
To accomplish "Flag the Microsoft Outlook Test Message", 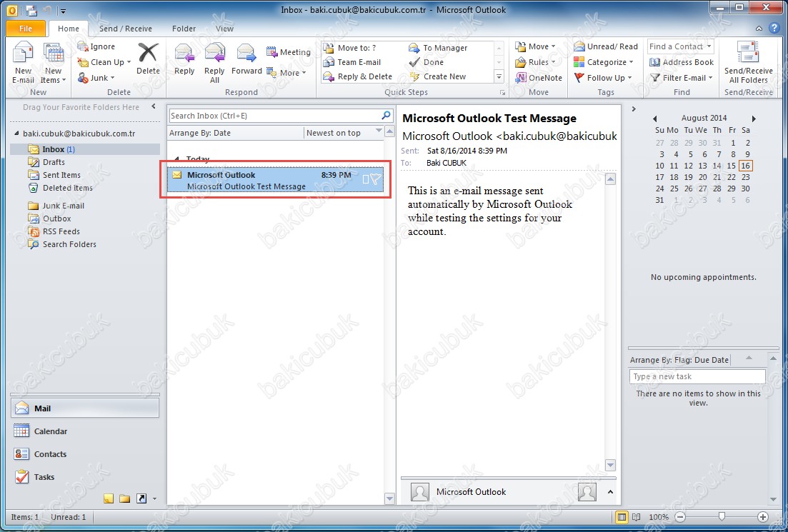I will (x=375, y=179).
